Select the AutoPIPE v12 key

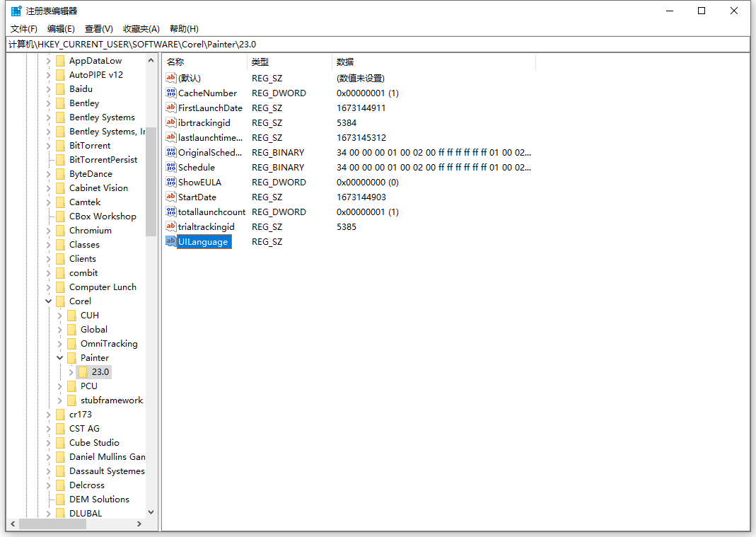tap(96, 75)
